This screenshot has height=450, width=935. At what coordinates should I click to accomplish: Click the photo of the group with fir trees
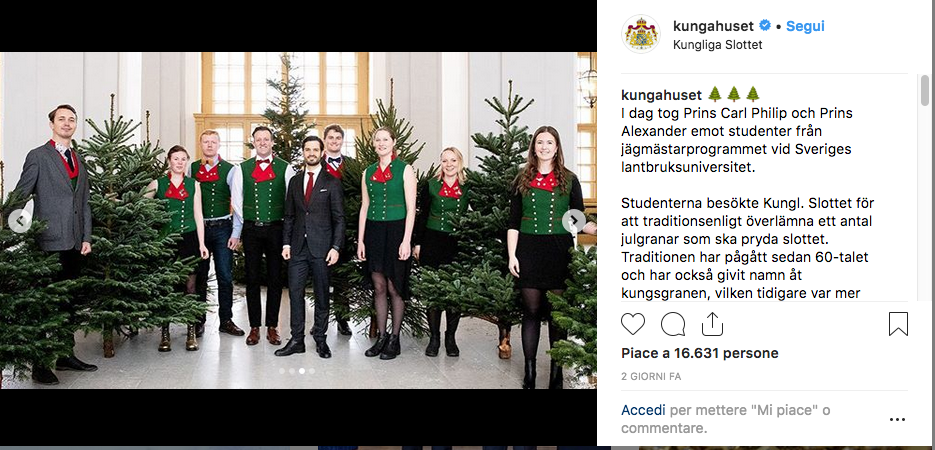pyautogui.click(x=298, y=221)
